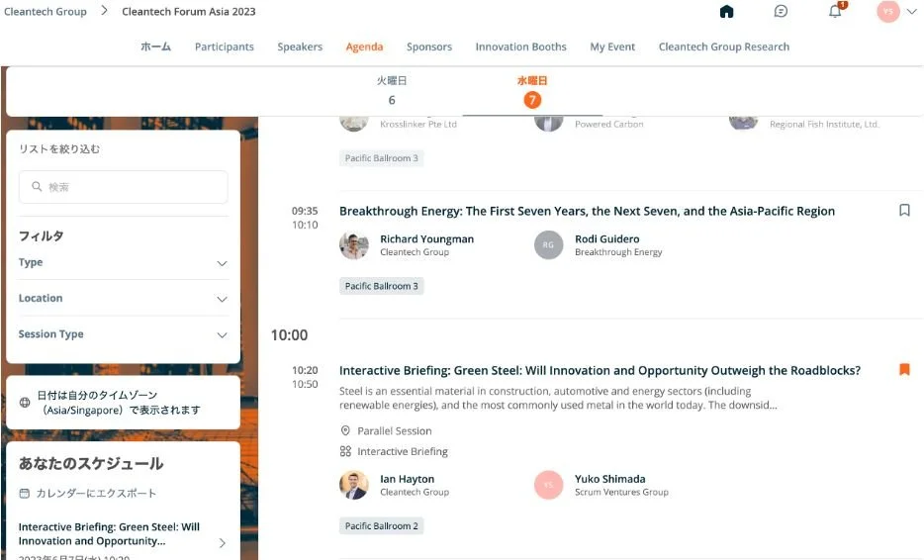This screenshot has height=560, width=924.
Task: Expand the account dropdown arrow
Action: pos(911,11)
